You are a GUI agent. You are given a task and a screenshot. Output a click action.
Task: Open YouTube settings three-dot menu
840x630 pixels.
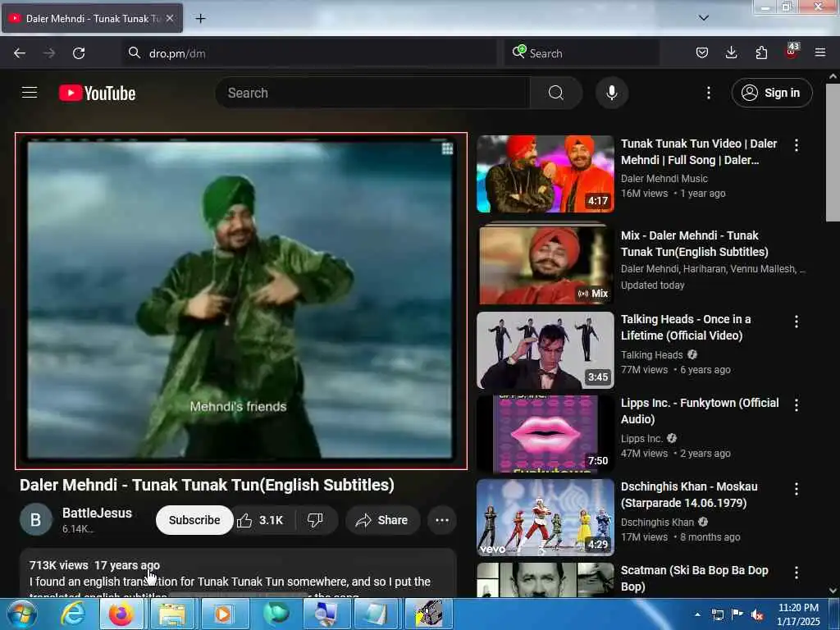coord(709,93)
